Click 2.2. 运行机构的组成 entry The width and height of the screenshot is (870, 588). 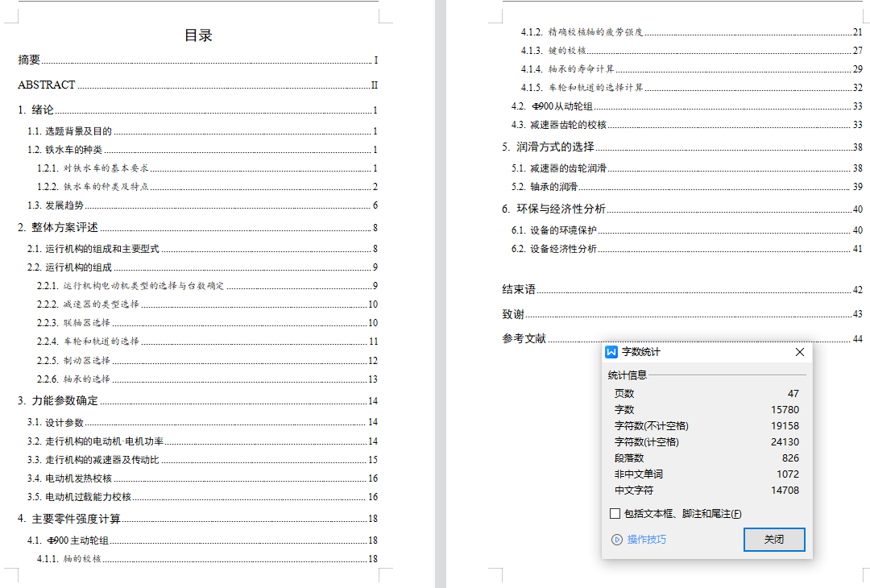202,267
